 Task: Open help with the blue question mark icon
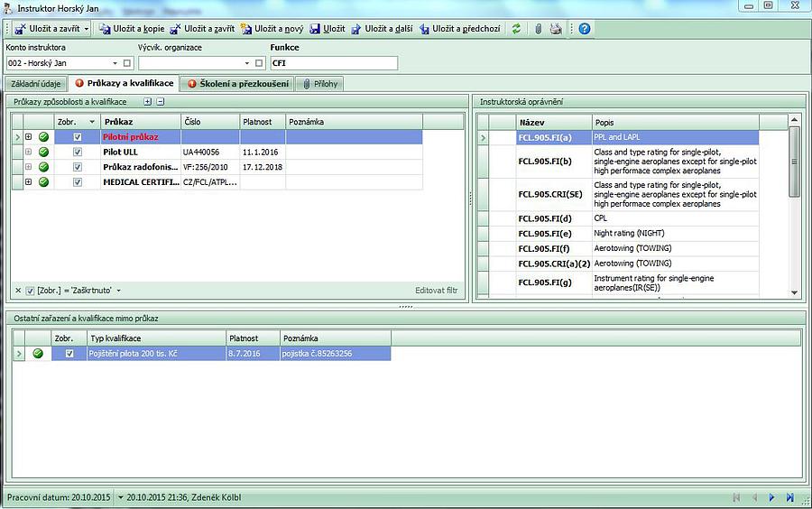click(585, 29)
